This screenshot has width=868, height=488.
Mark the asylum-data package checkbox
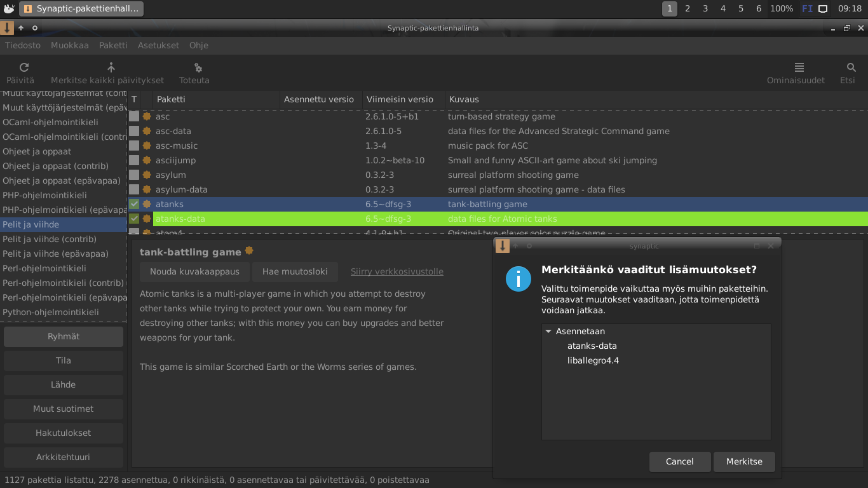pyautogui.click(x=134, y=189)
